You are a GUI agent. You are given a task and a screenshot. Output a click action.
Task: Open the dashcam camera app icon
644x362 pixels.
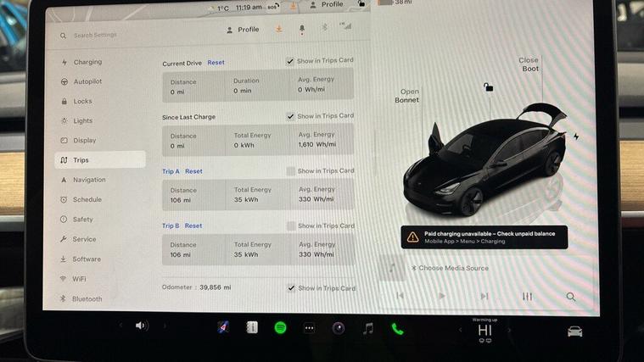(x=339, y=328)
